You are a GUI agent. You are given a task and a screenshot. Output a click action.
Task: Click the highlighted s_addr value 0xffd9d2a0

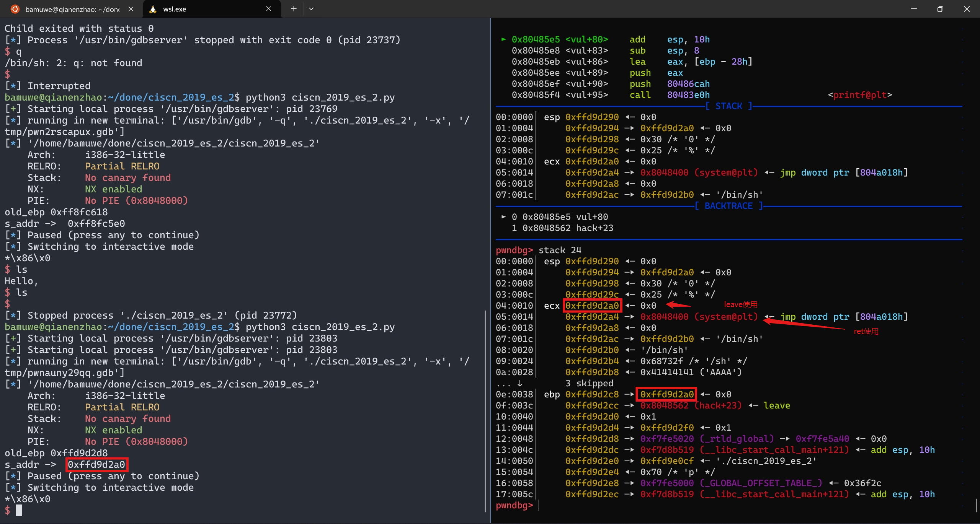coord(96,464)
